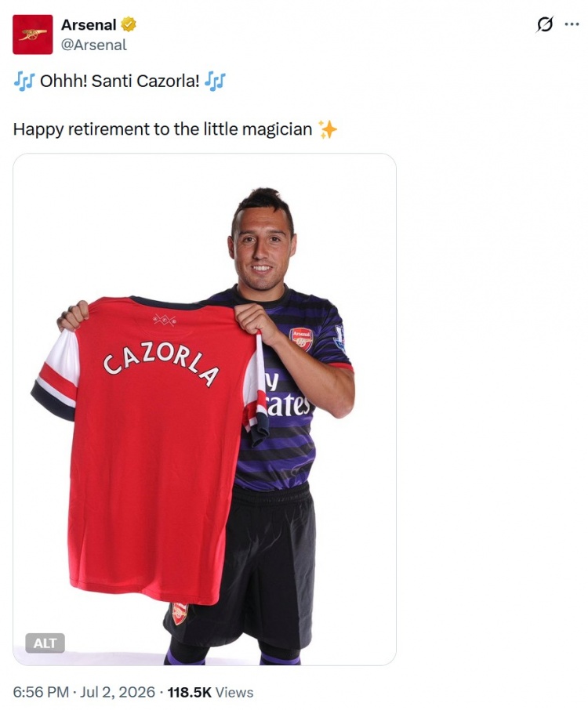Click the Arsenal crest on purple jersey

tap(301, 339)
